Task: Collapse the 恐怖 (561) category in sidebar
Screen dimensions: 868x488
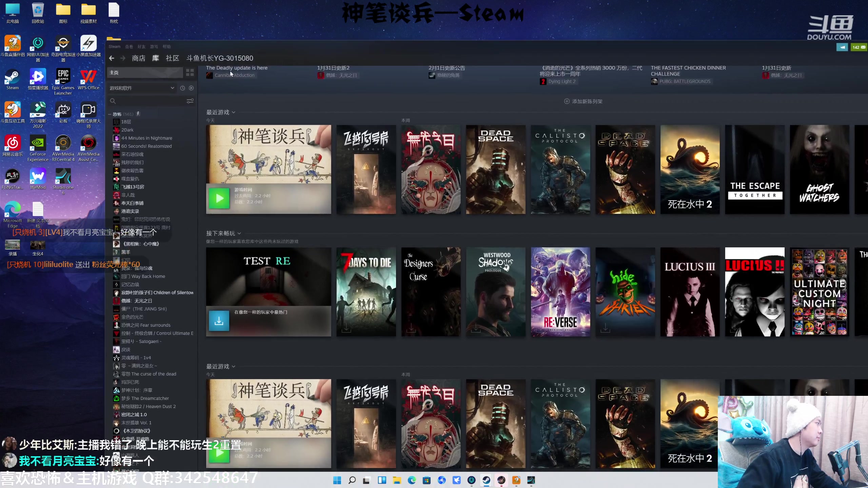Action: (x=110, y=114)
